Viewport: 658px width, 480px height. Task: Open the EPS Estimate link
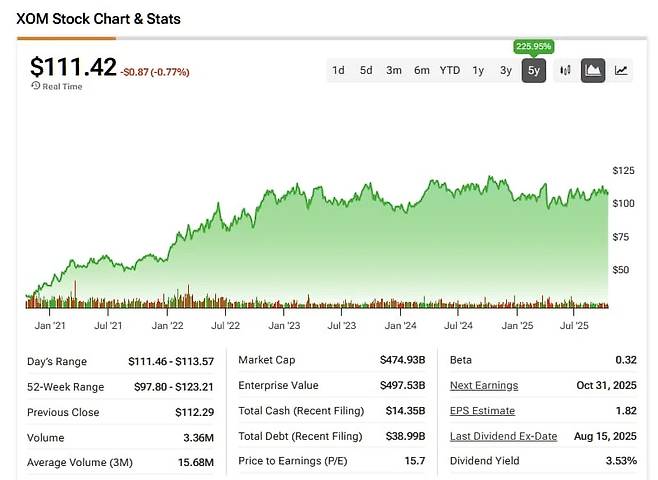pyautogui.click(x=482, y=410)
